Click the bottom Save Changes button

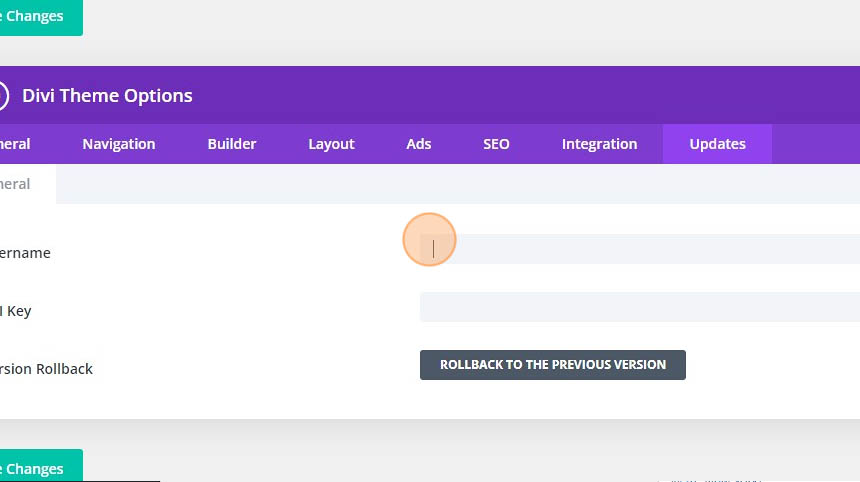[x=41, y=466]
